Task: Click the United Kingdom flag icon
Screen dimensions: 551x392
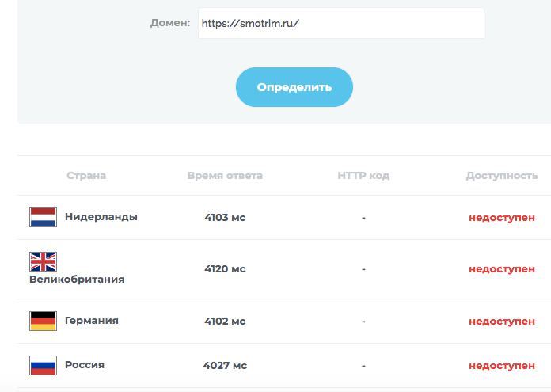Action: coord(43,261)
